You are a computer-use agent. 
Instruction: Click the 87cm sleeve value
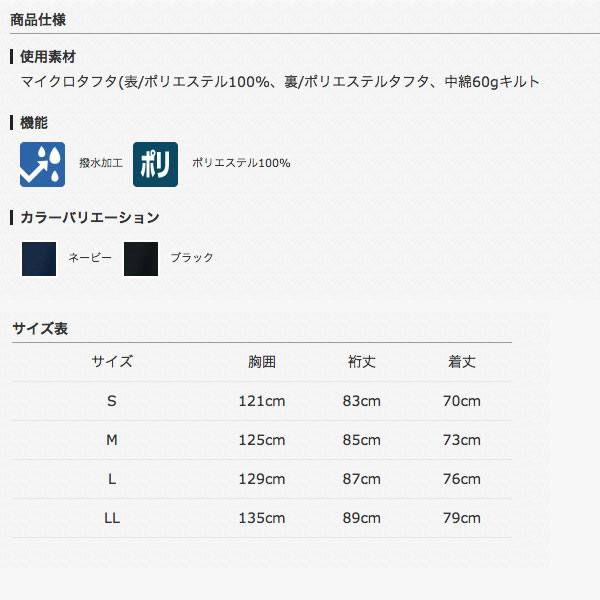tap(362, 479)
